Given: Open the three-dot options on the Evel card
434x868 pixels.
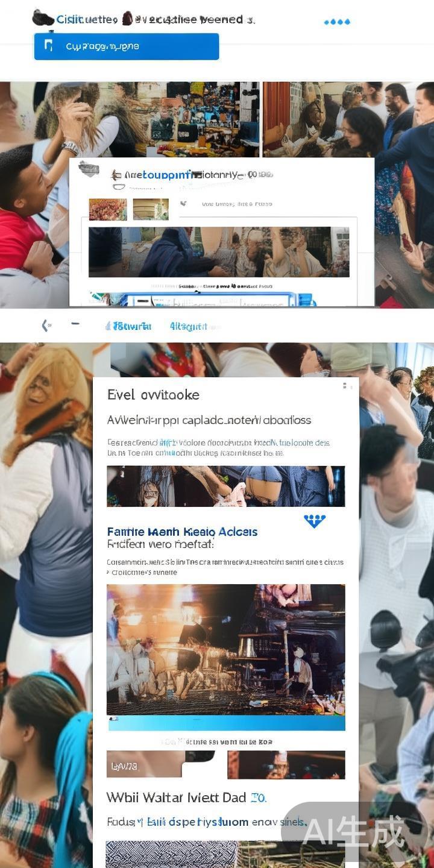Looking at the screenshot, I should tap(345, 386).
